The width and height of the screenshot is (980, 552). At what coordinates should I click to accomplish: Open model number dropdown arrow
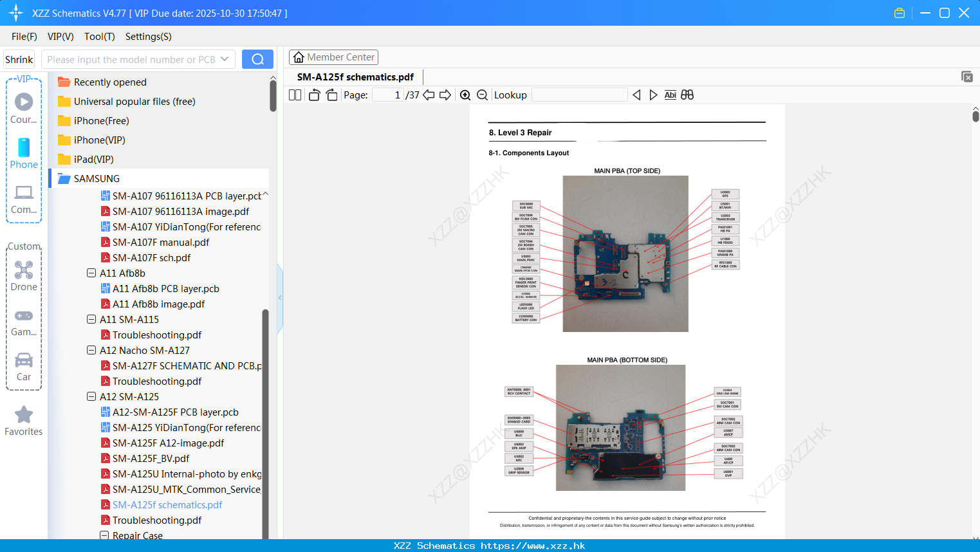tap(225, 59)
